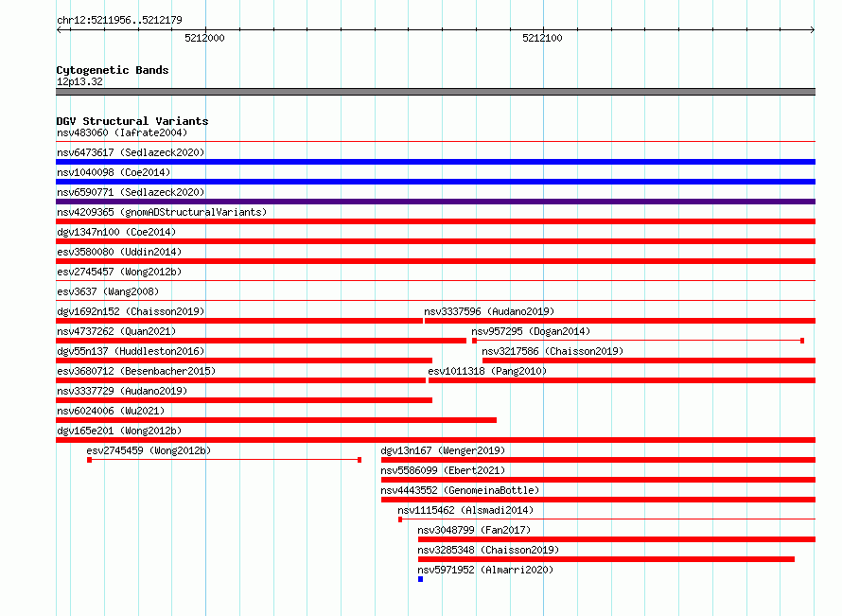Select esv3680712 (Besenbacher2015) label
This screenshot has width=842, height=616.
coord(136,371)
